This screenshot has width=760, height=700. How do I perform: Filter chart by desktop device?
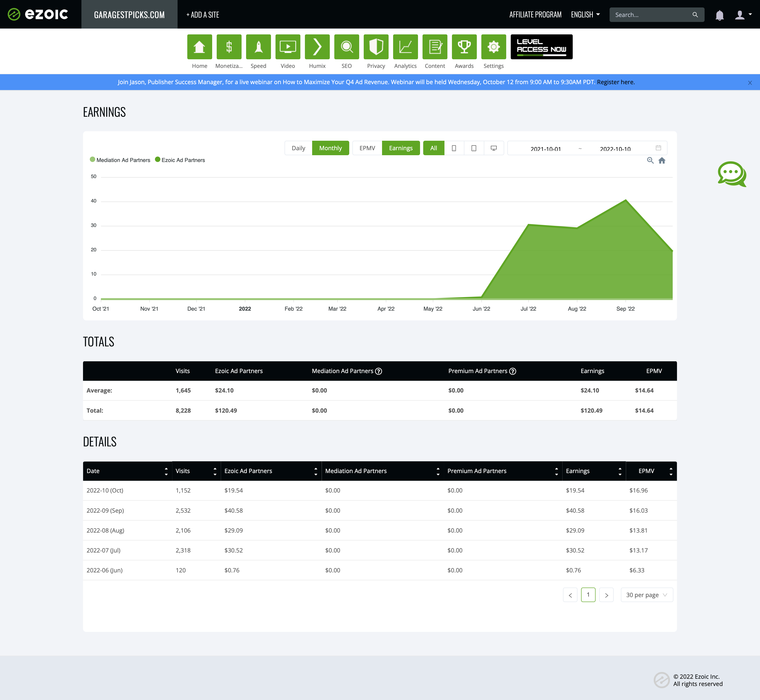click(x=494, y=148)
